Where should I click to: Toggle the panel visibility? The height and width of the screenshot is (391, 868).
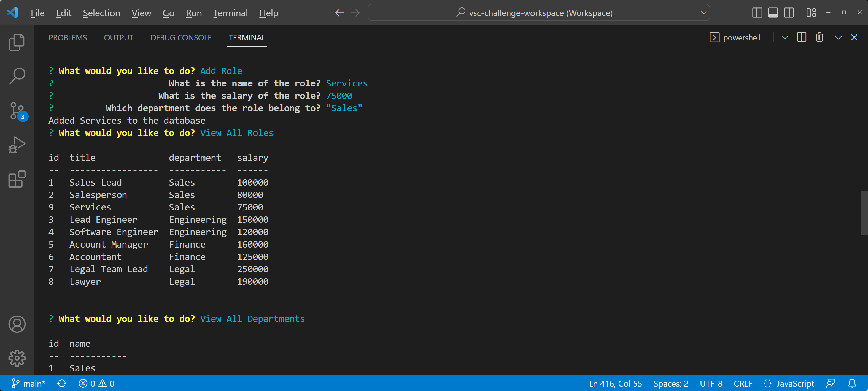(773, 12)
